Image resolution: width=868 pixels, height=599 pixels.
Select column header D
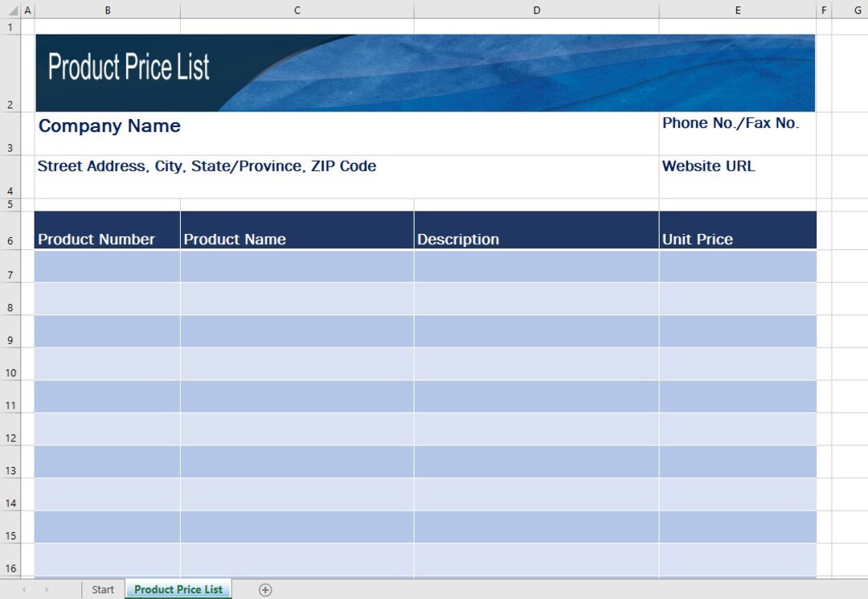[536, 10]
